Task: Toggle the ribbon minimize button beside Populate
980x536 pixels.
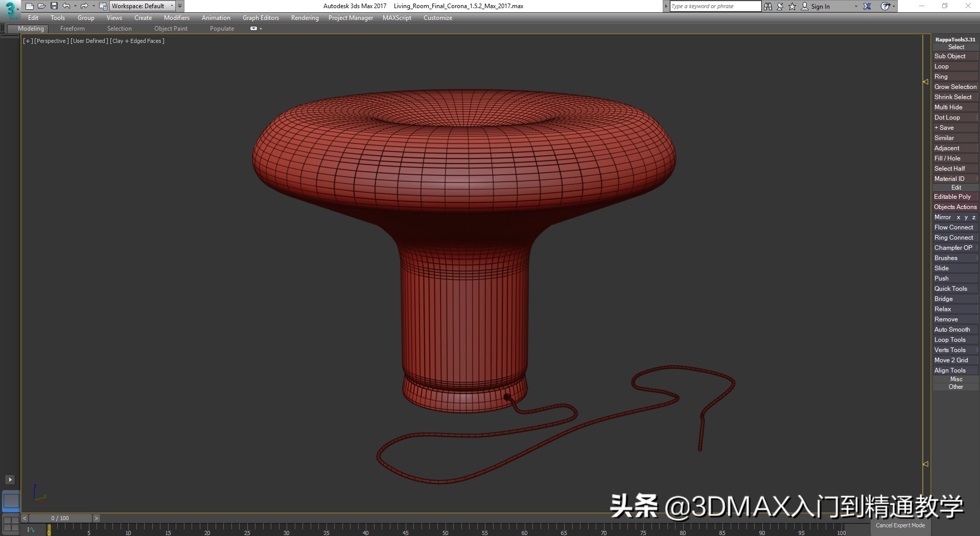Action: point(253,29)
